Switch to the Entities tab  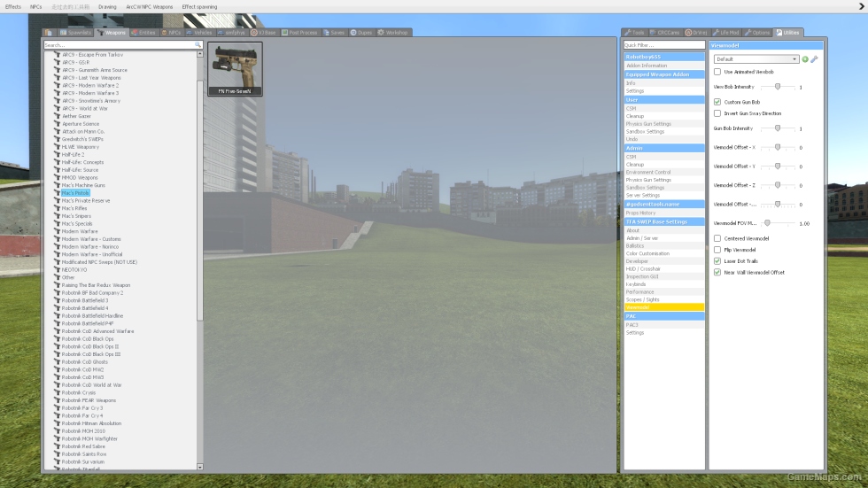pos(143,33)
